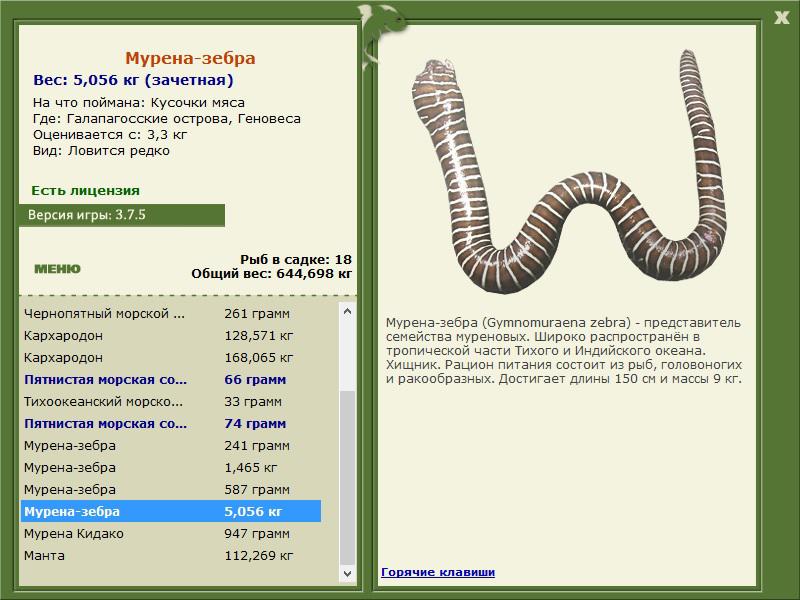Select the Манта 112,269 кг entry
This screenshot has height=600, width=800.
(171, 555)
